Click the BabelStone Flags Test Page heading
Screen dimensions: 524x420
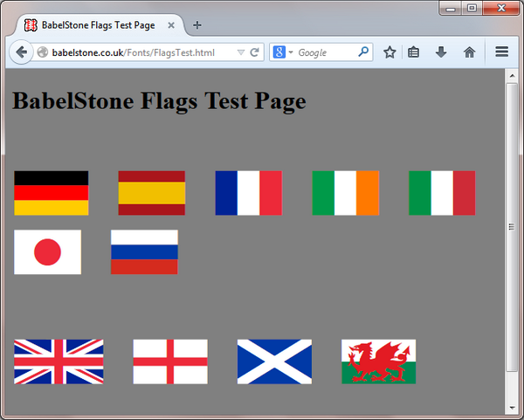tap(159, 100)
